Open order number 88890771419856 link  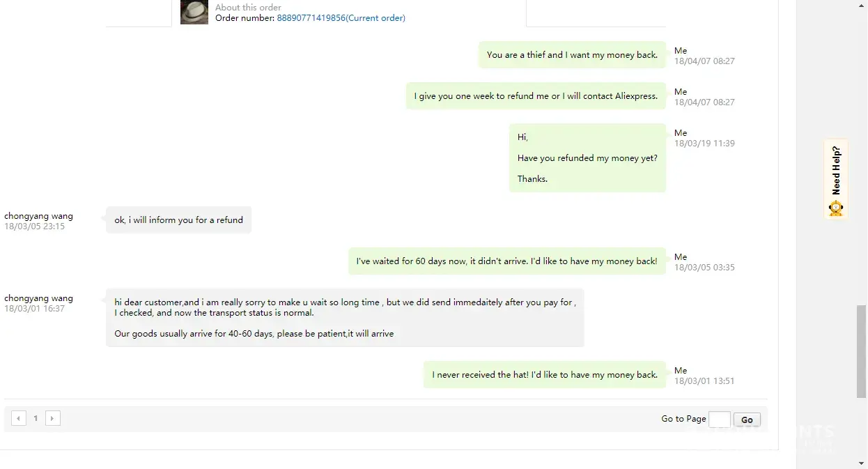pyautogui.click(x=341, y=18)
